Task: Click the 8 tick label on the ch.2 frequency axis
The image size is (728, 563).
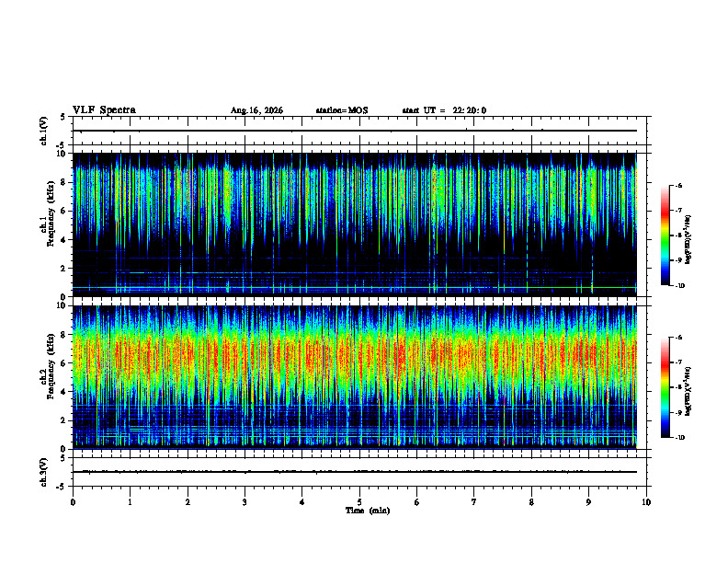Action: (65, 335)
